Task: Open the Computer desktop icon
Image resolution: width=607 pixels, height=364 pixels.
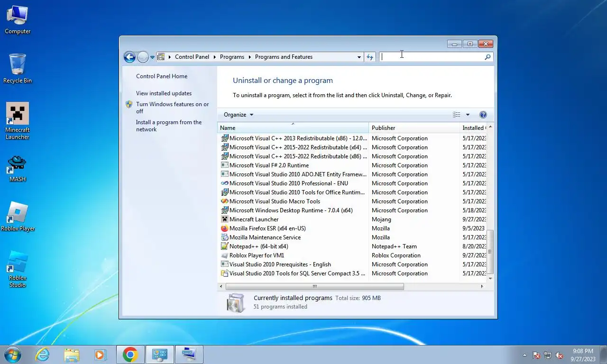Action: [18, 20]
